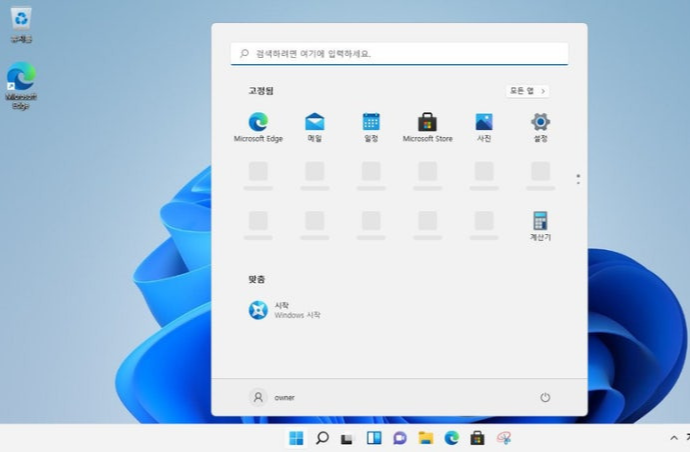Viewport: 690px width, 452px height.
Task: Launch Microsoft Edge from the taskbar
Action: pos(451,438)
